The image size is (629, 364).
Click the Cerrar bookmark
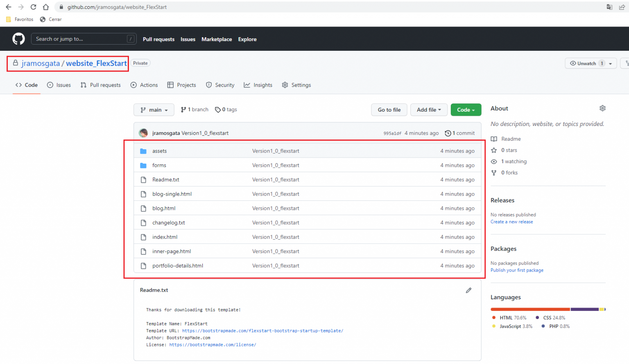click(51, 19)
